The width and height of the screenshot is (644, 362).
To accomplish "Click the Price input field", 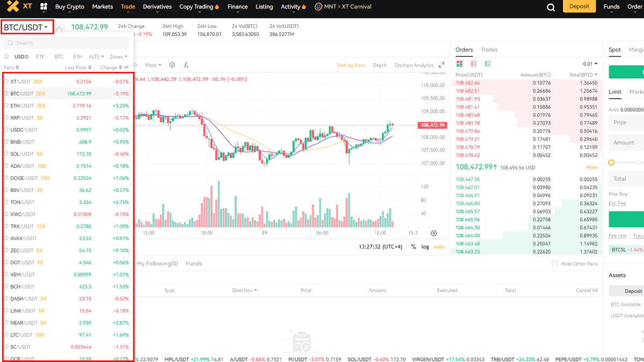I will [627, 122].
